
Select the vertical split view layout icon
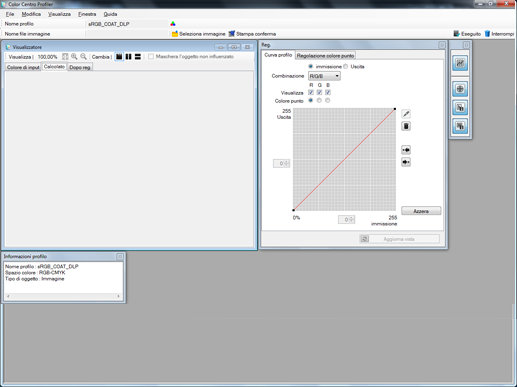(128, 57)
